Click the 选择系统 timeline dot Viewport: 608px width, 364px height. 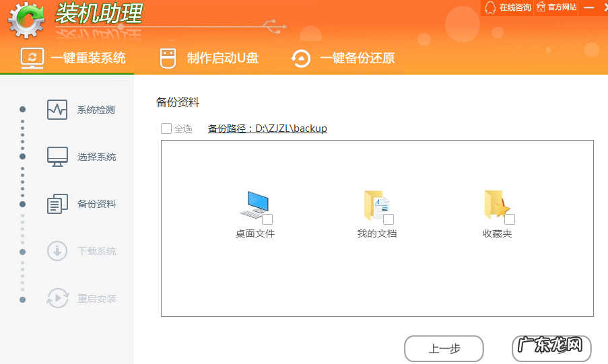coord(22,156)
